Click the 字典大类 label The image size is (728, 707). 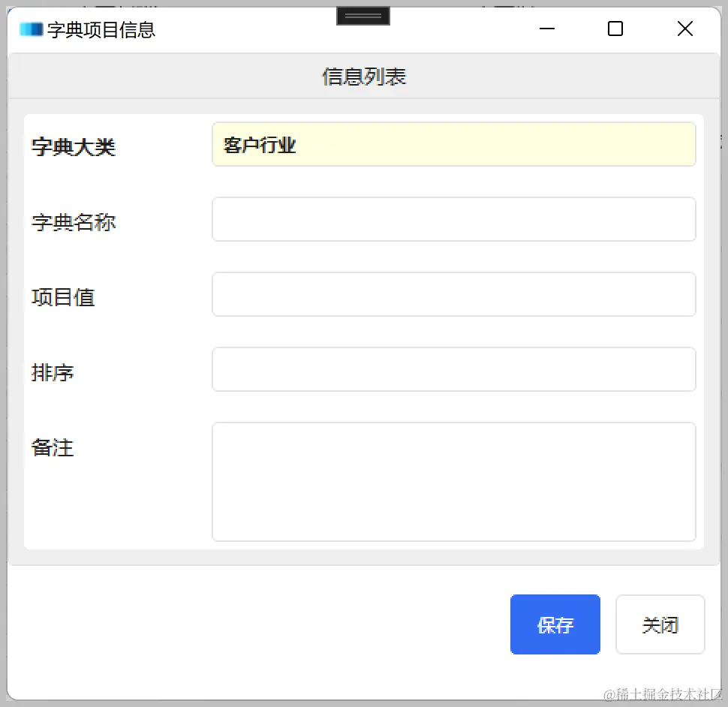(74, 147)
